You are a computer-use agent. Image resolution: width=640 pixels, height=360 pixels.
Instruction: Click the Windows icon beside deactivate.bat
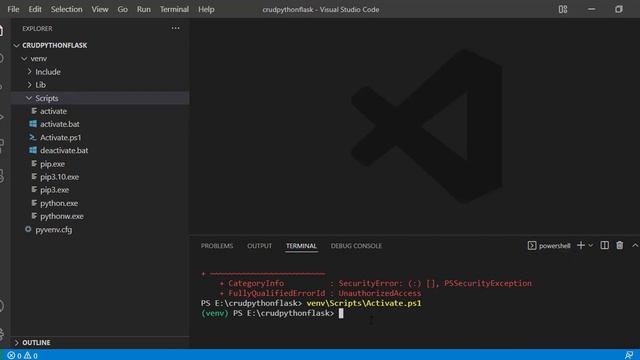33,150
